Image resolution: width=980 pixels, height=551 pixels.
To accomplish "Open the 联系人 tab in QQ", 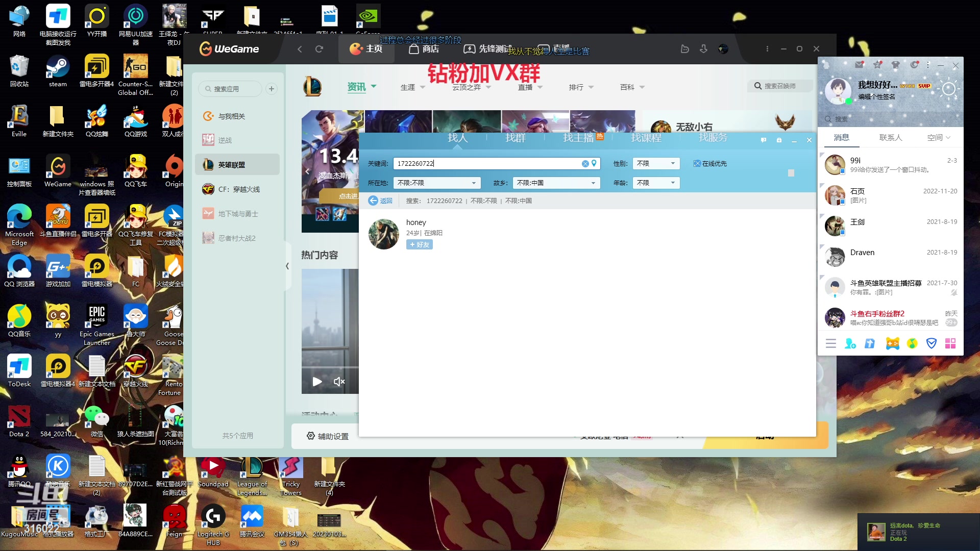I will tap(890, 138).
